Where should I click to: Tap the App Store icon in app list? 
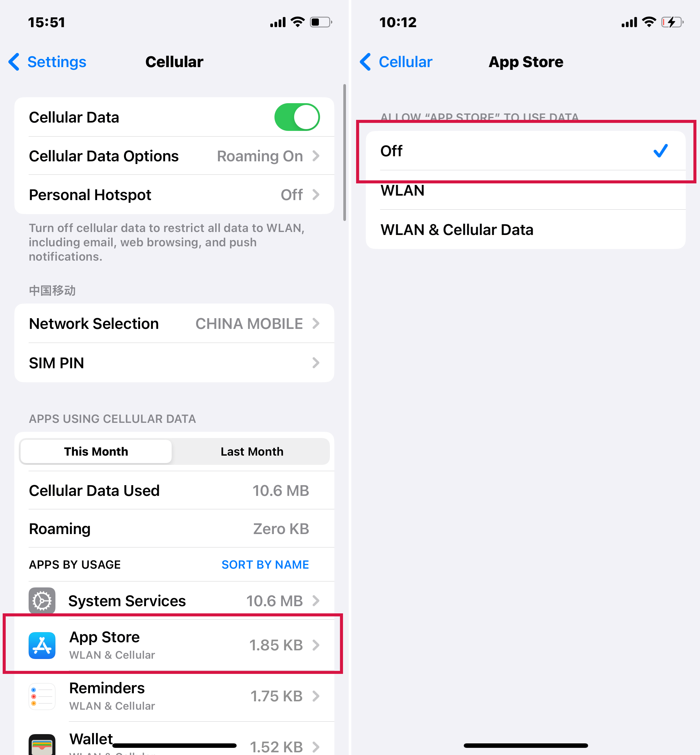click(x=41, y=644)
